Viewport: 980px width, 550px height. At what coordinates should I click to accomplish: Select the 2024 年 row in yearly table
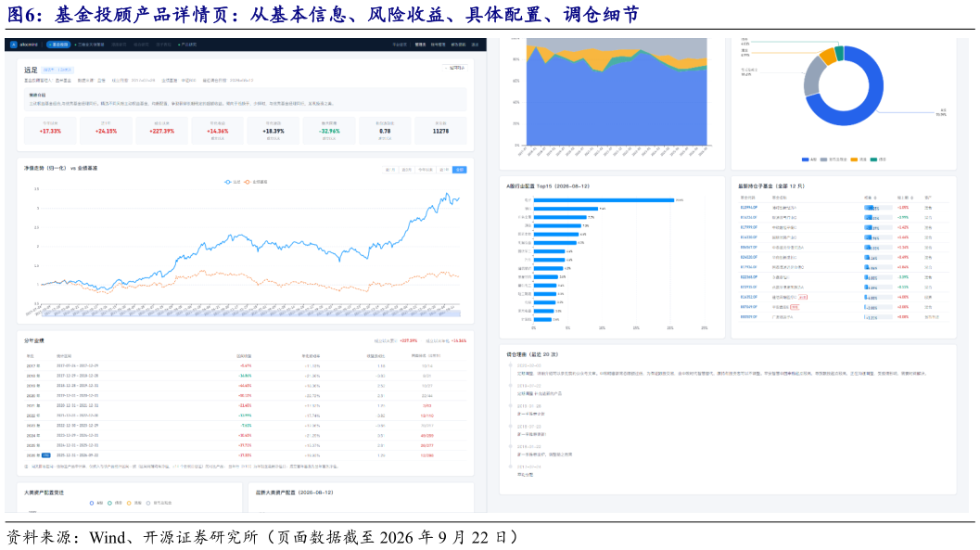point(246,436)
